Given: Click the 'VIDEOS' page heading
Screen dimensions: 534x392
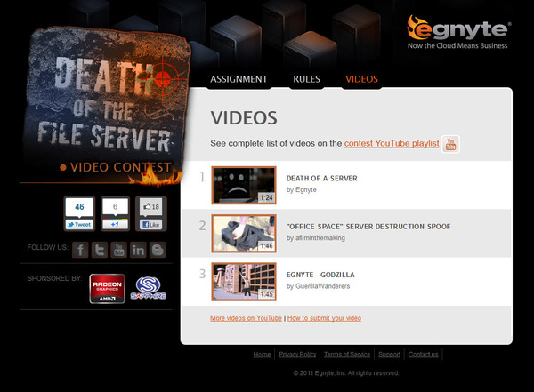Looking at the screenshot, I should [x=244, y=118].
